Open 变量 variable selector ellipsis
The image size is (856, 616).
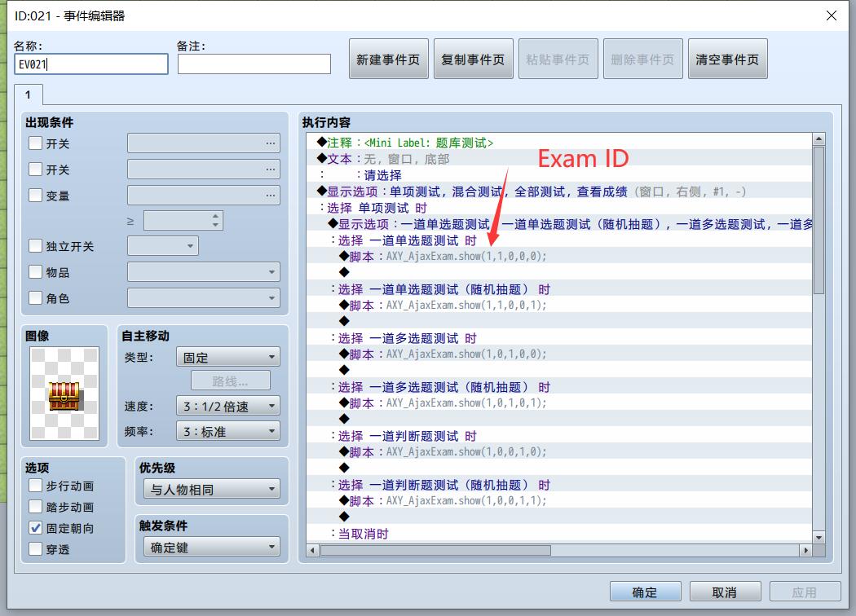pyautogui.click(x=270, y=196)
